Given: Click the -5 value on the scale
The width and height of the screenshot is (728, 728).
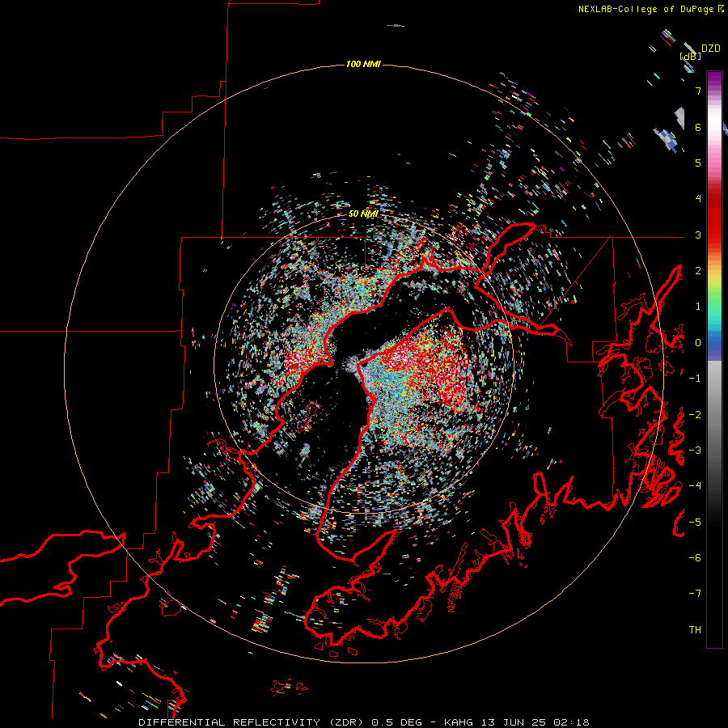Looking at the screenshot, I should tap(695, 523).
